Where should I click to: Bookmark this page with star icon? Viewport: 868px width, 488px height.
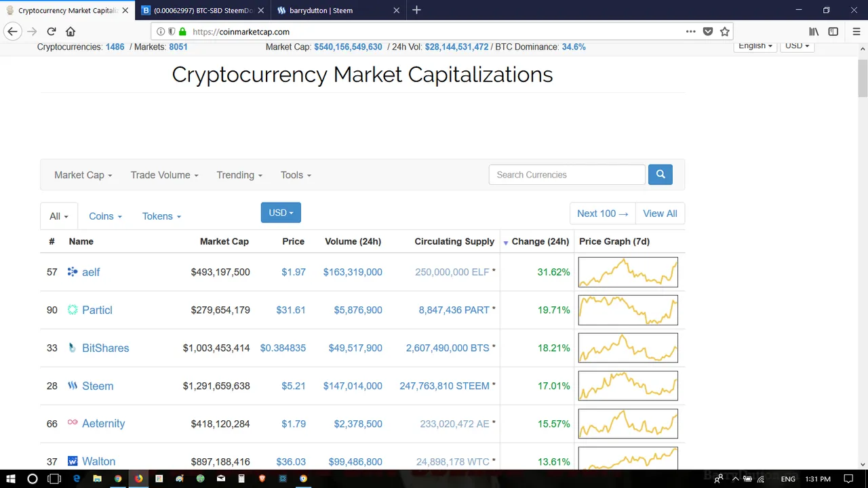(x=724, y=31)
